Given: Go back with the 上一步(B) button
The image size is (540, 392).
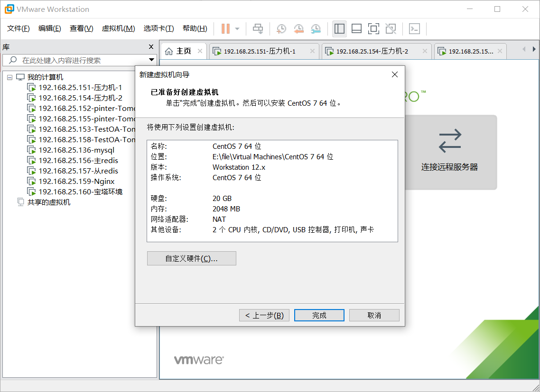Looking at the screenshot, I should tap(264, 315).
